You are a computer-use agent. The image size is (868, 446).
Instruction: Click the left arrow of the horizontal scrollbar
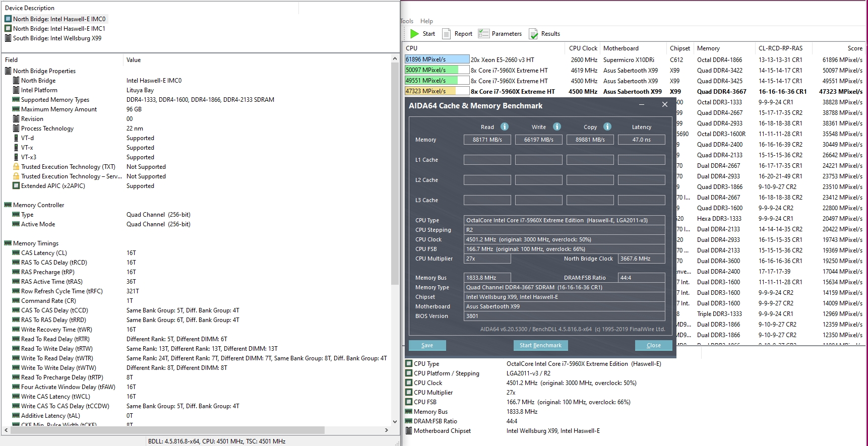(6, 430)
